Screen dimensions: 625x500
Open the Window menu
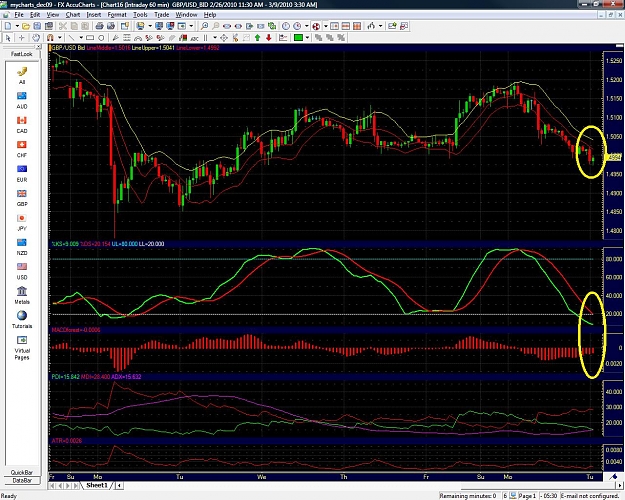(186, 15)
